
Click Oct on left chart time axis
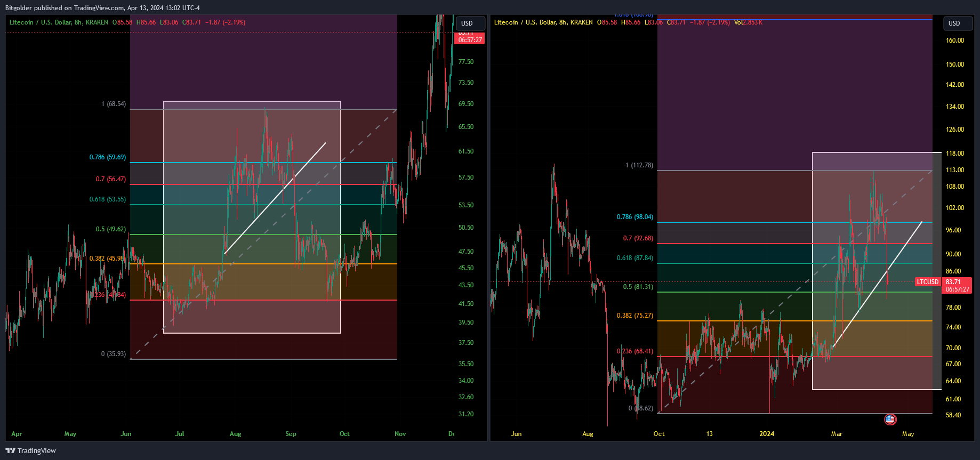click(x=344, y=434)
